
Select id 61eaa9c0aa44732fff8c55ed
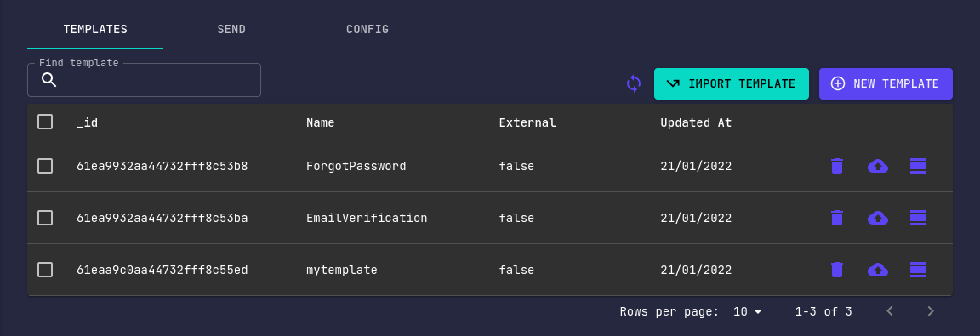coord(162,271)
